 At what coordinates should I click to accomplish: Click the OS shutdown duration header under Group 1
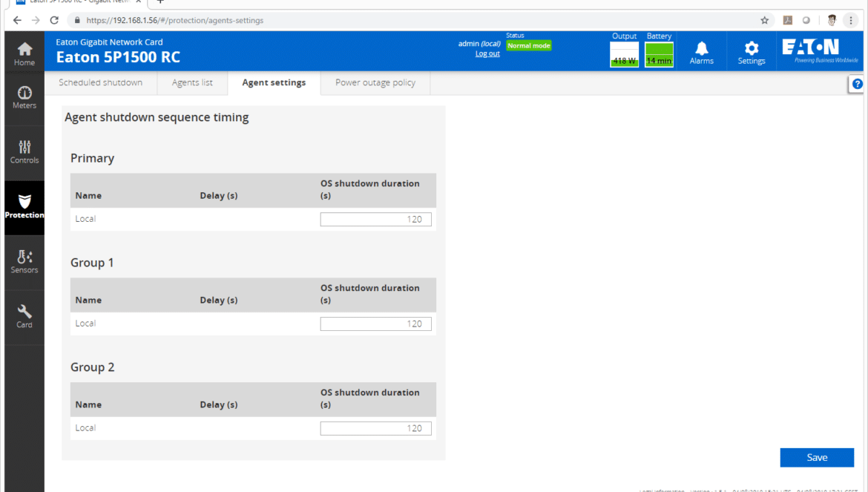[x=369, y=294]
